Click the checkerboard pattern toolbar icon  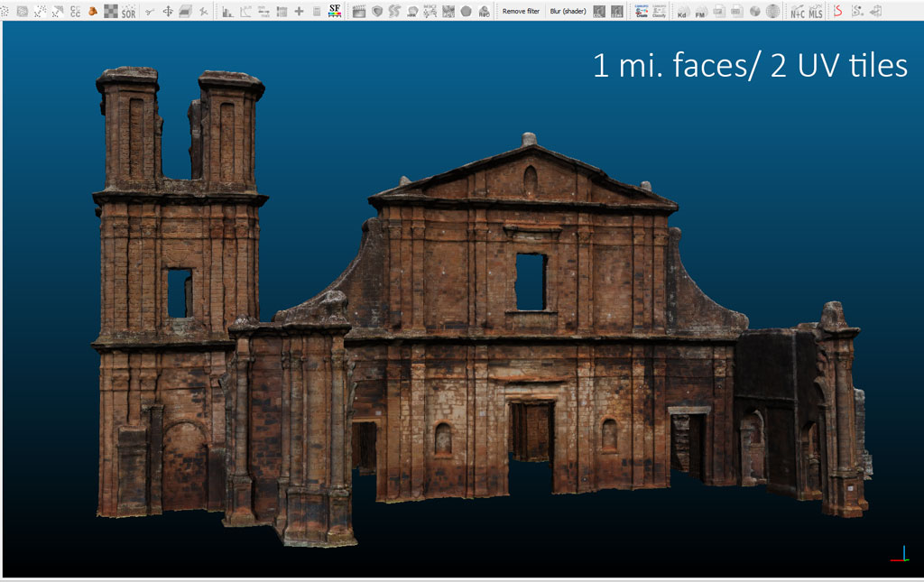pyautogui.click(x=110, y=11)
